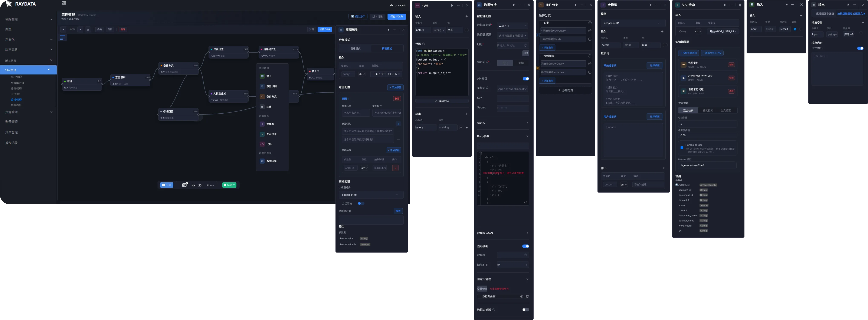Click the green 试运行 button
Viewport: 868px width, 320px height.
pos(229,185)
